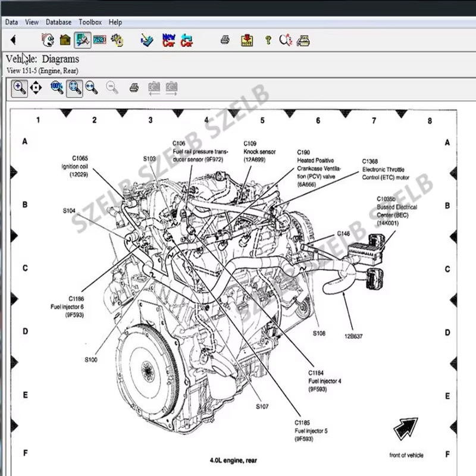The height and width of the screenshot is (476, 476).
Task: Click the C1035b Bussed Electrical Center label
Action: (x=397, y=211)
